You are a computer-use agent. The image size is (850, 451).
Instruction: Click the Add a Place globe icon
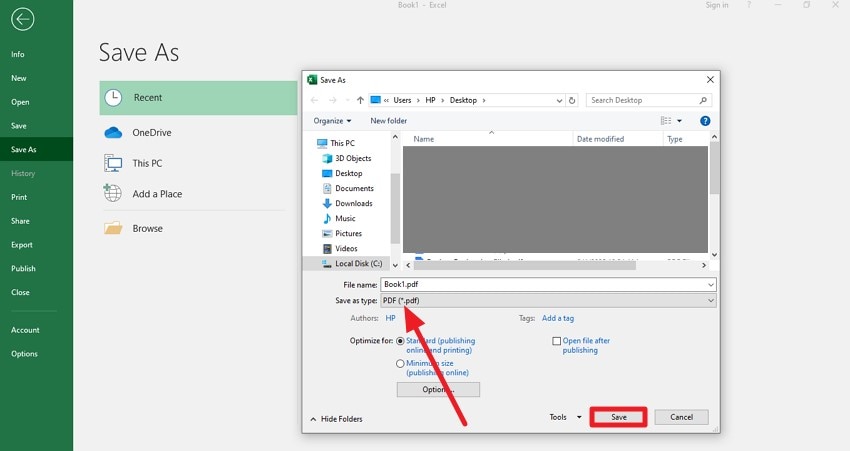[x=113, y=193]
